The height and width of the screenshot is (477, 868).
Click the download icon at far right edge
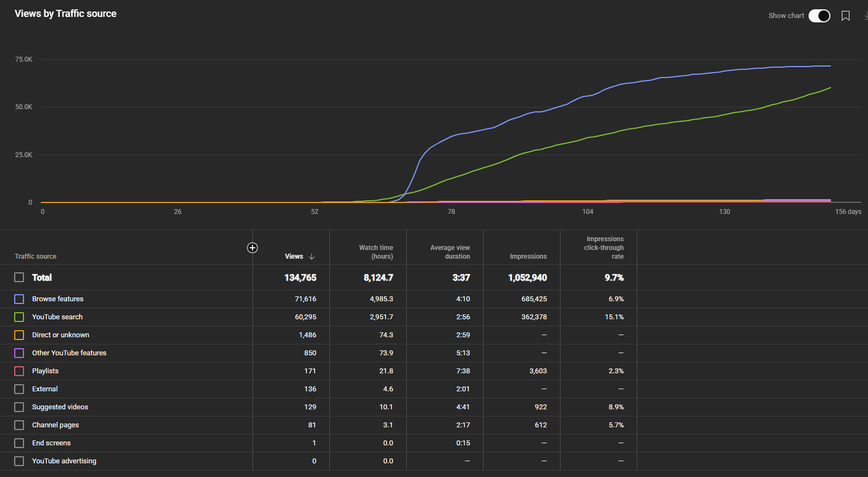(865, 16)
